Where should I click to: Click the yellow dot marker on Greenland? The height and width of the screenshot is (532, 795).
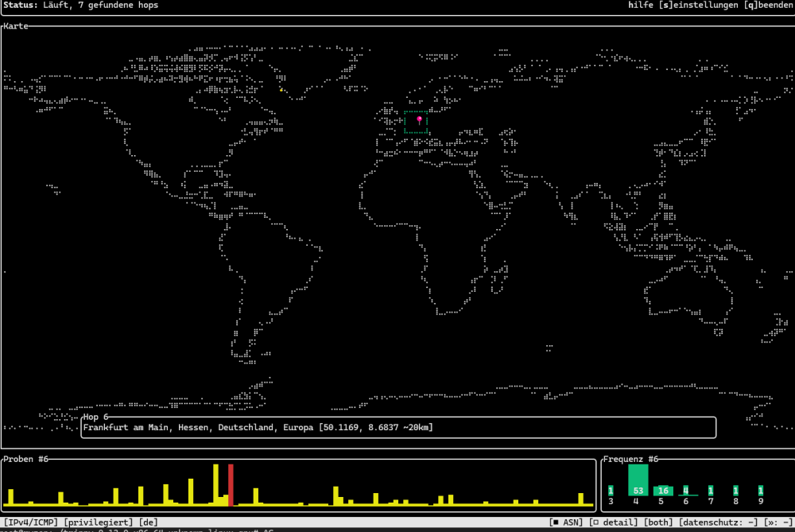pyautogui.click(x=281, y=90)
